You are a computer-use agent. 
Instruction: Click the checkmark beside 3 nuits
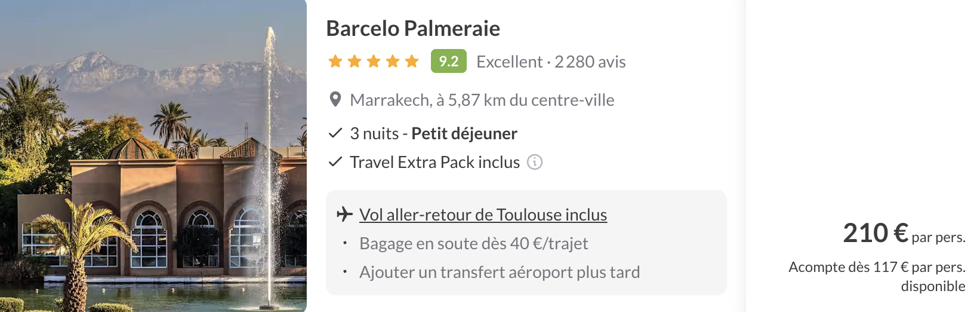(335, 133)
